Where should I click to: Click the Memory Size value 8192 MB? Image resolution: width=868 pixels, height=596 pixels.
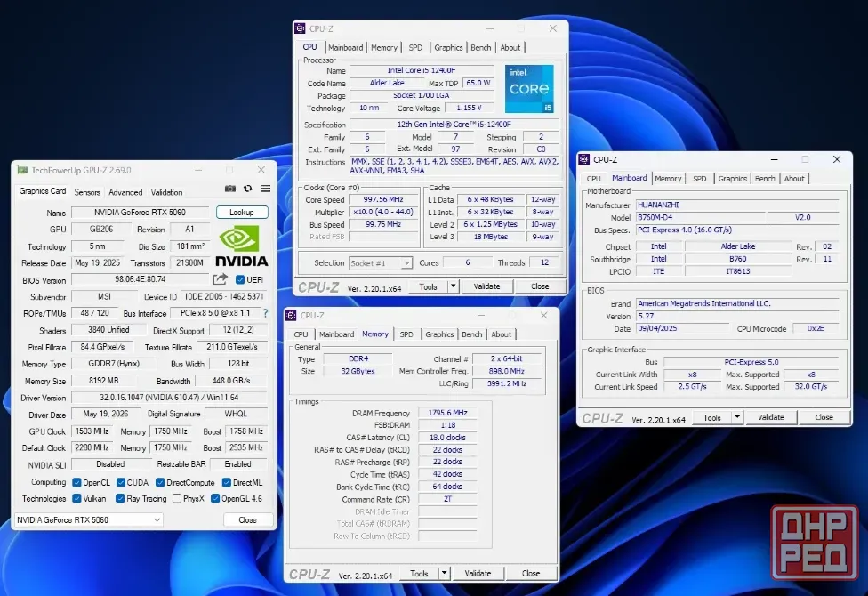coord(103,381)
